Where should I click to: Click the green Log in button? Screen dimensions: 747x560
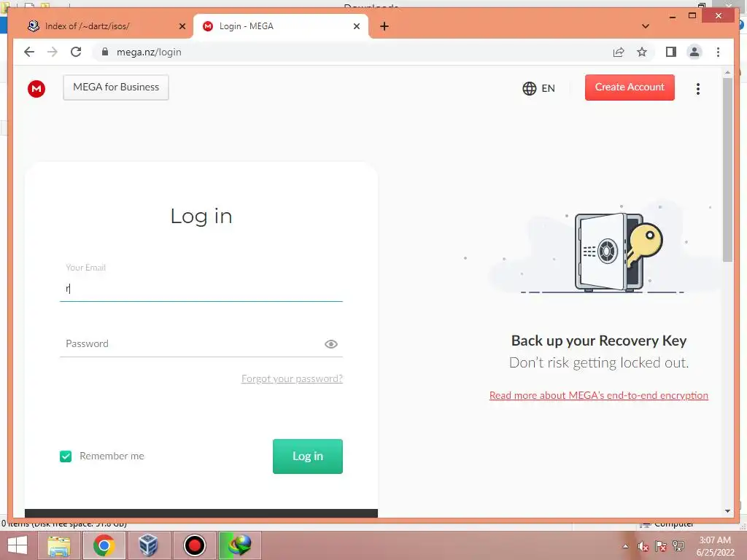click(307, 456)
